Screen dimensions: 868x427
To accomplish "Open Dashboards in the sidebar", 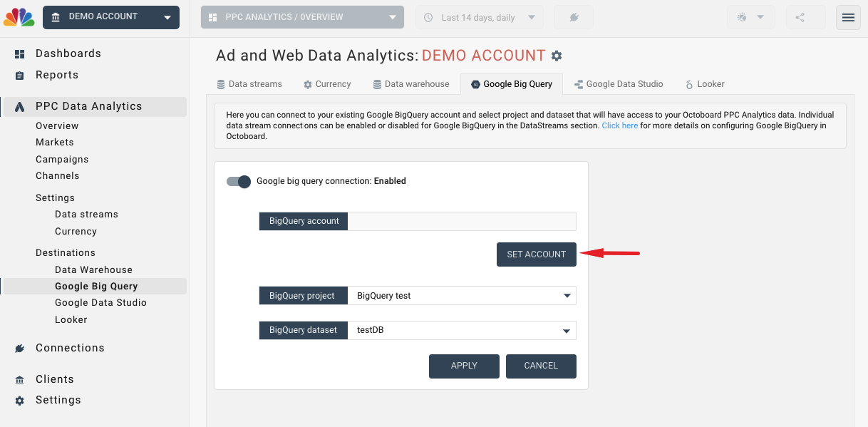I will click(x=68, y=53).
